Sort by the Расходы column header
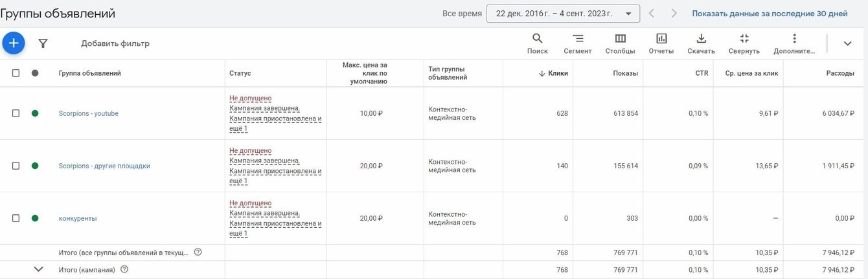Viewport: 868px width, 279px height. point(839,73)
